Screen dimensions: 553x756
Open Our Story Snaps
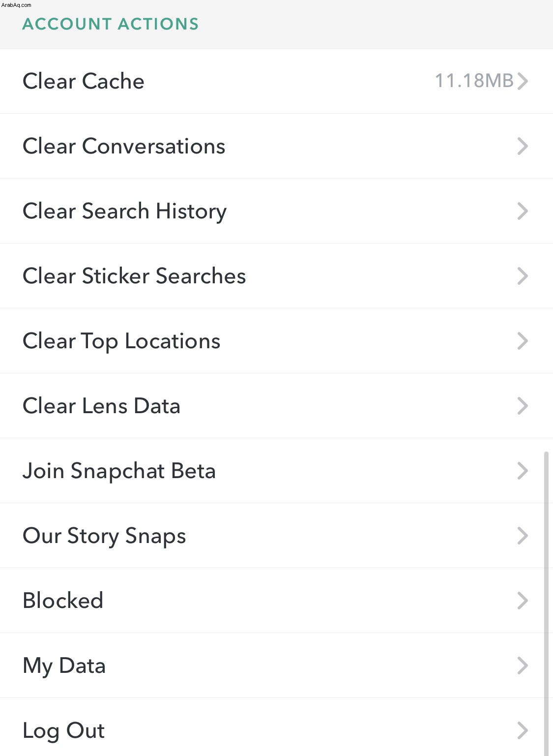click(x=276, y=536)
